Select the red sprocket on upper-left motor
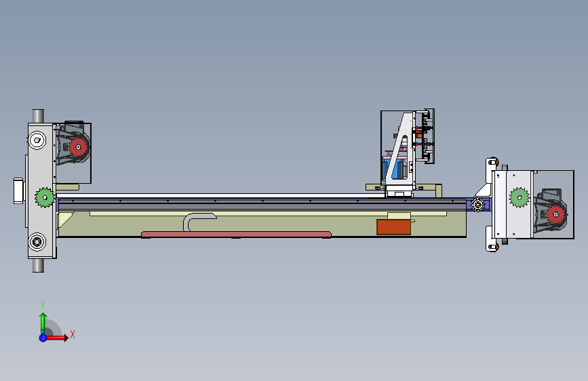This screenshot has width=588, height=381. [x=79, y=147]
